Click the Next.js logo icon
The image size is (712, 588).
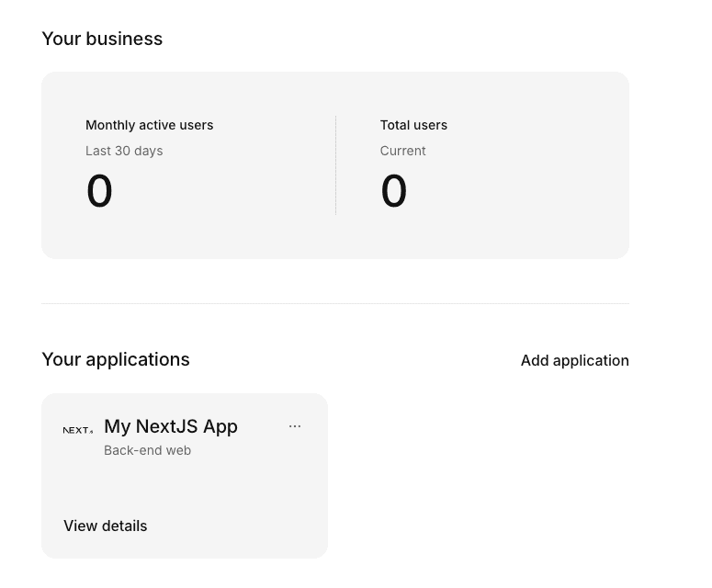point(78,430)
